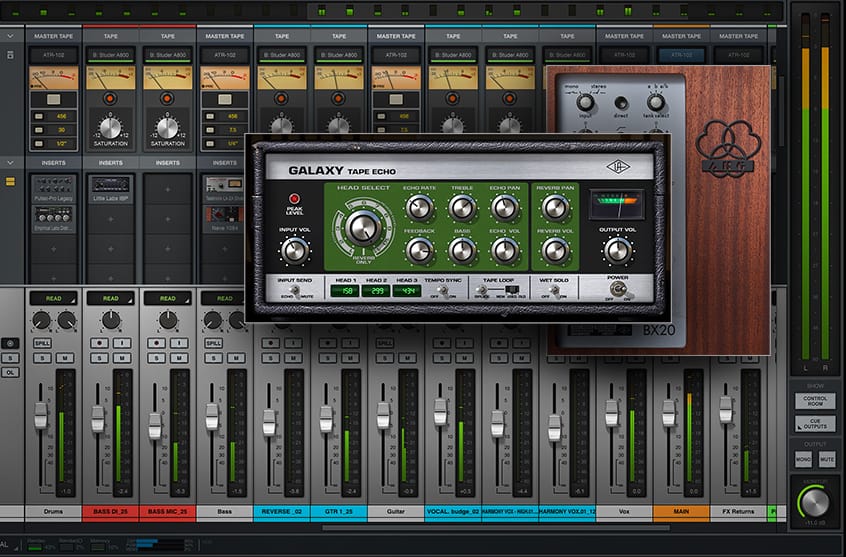Solo the Drums channel

[43, 358]
